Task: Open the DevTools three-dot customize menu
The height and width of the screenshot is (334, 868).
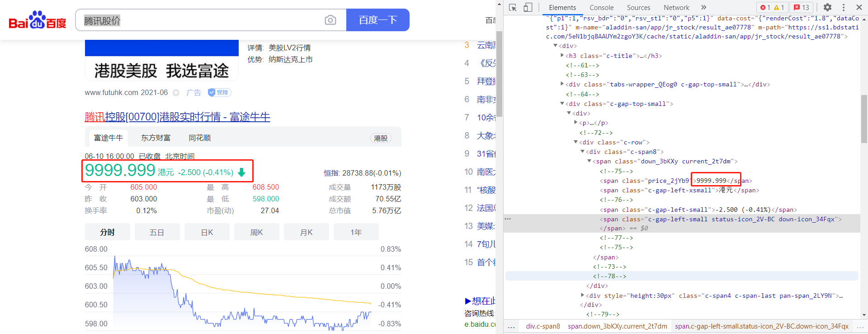Action: [x=844, y=7]
